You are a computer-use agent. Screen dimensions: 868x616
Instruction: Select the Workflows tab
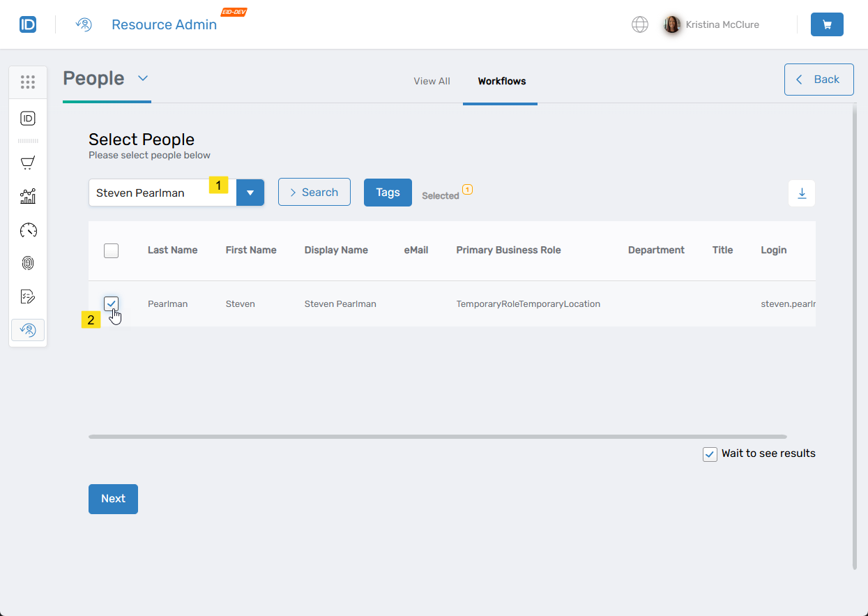tap(501, 81)
